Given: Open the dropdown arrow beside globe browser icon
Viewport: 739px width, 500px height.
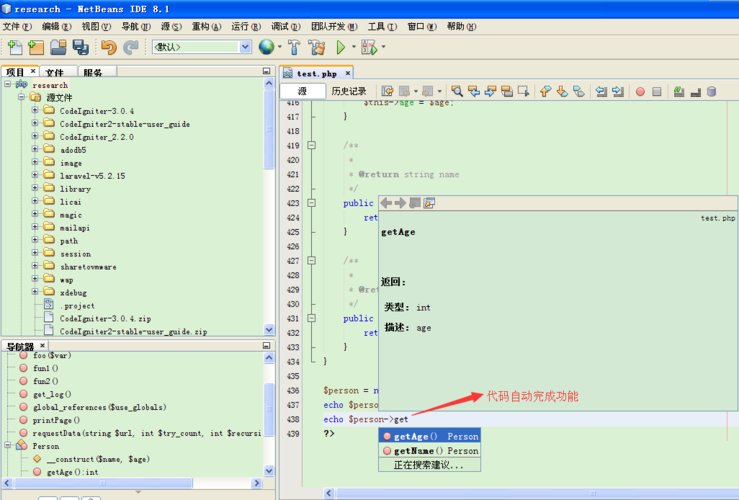Looking at the screenshot, I should pyautogui.click(x=279, y=47).
